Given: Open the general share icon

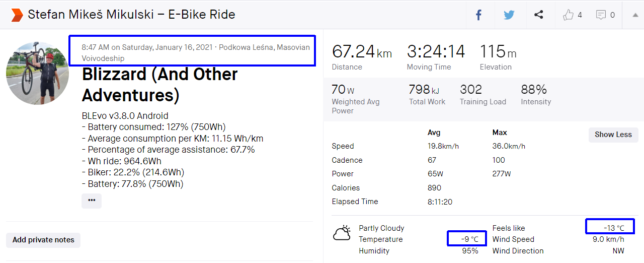Looking at the screenshot, I should tap(538, 15).
